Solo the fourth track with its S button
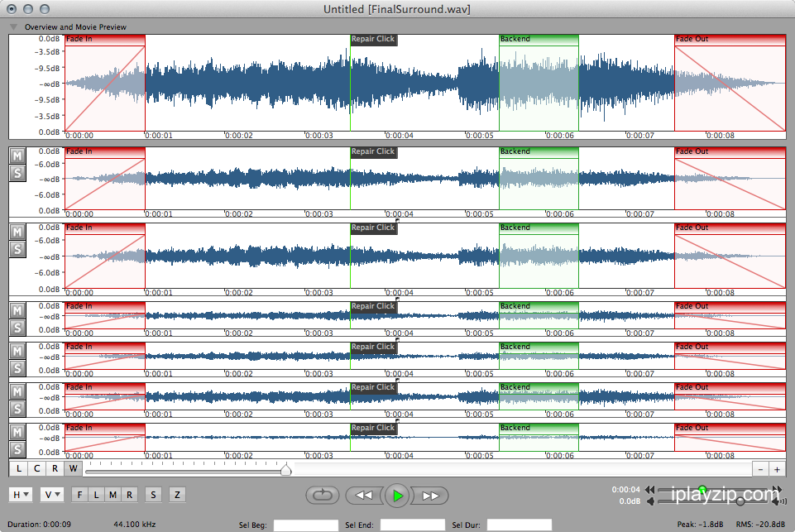Image resolution: width=795 pixels, height=532 pixels. coord(17,368)
